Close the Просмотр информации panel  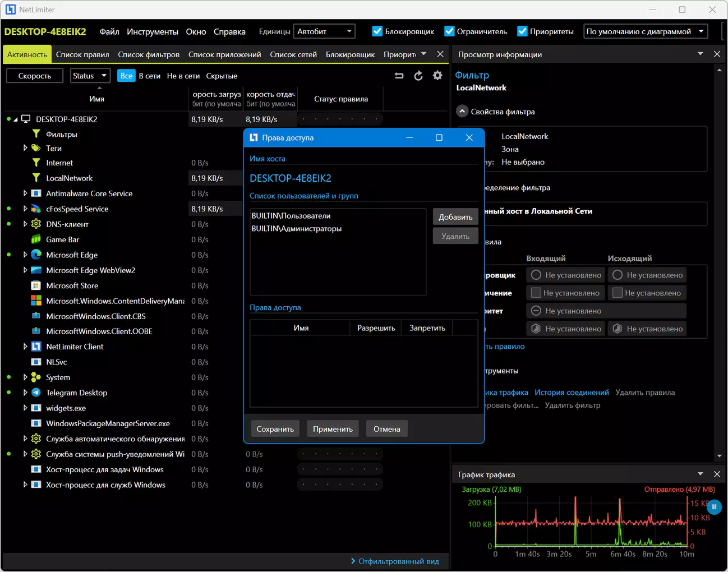pyautogui.click(x=717, y=54)
